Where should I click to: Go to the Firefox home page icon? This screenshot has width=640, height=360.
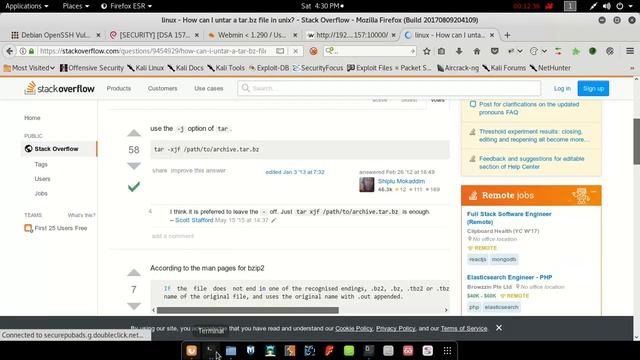pyautogui.click(x=476, y=51)
